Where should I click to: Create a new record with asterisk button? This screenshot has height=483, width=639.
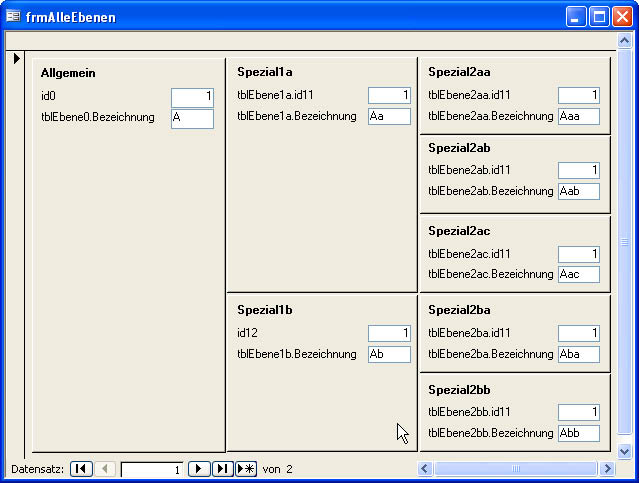246,469
